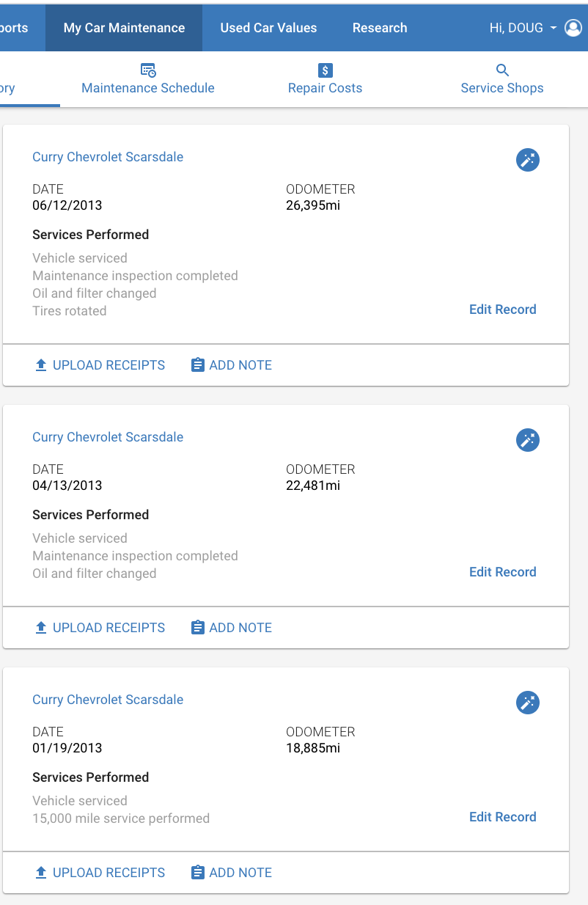The width and height of the screenshot is (588, 905).
Task: Click the Maintenance Schedule calendar icon
Action: [x=148, y=70]
